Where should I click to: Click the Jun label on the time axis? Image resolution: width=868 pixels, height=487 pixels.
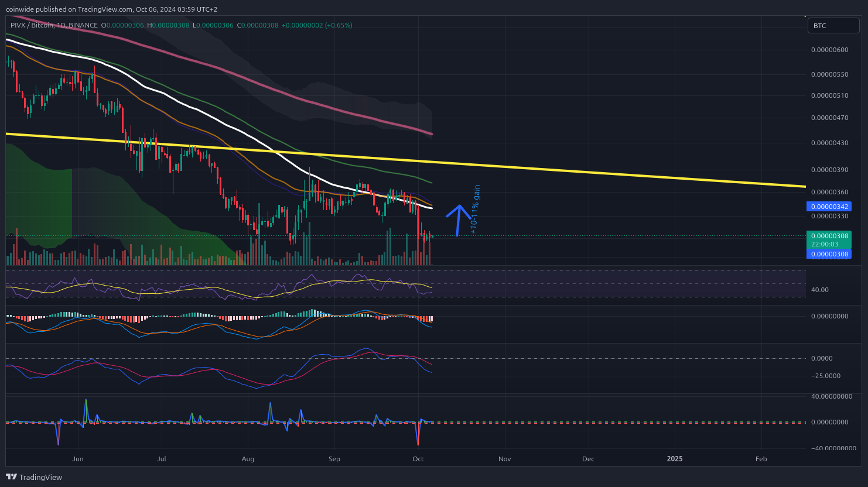tap(78, 459)
